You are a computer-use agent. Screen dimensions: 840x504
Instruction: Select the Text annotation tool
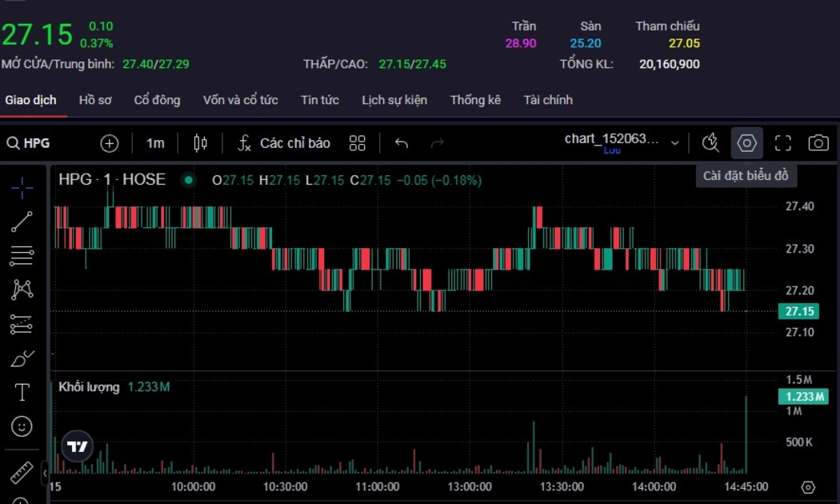click(x=22, y=392)
